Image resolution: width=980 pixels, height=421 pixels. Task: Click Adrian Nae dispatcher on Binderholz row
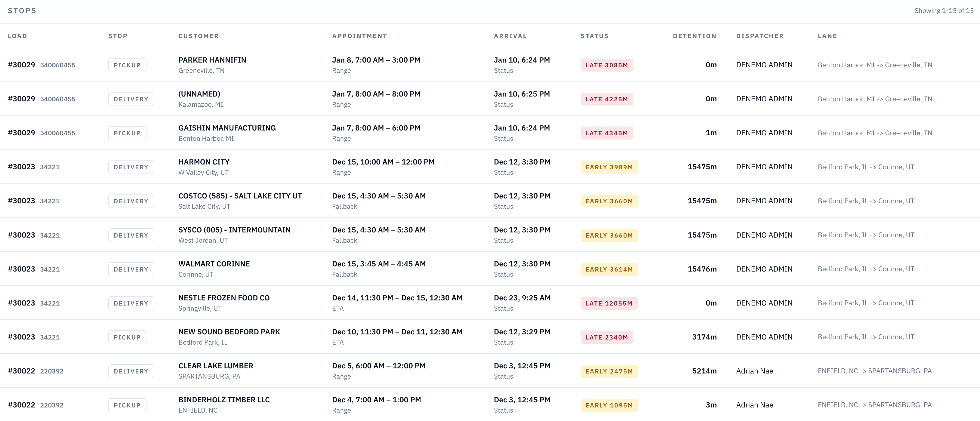point(754,405)
